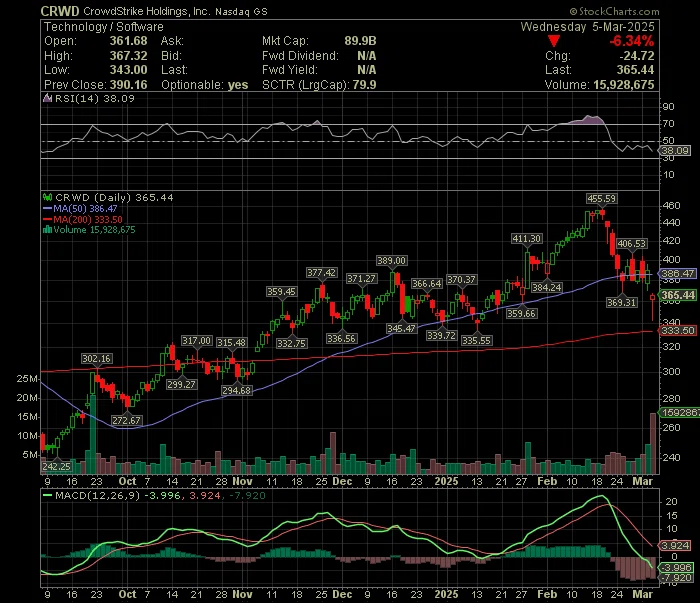Image resolution: width=700 pixels, height=603 pixels.
Task: Click the 339.72 price label
Action: 441,335
